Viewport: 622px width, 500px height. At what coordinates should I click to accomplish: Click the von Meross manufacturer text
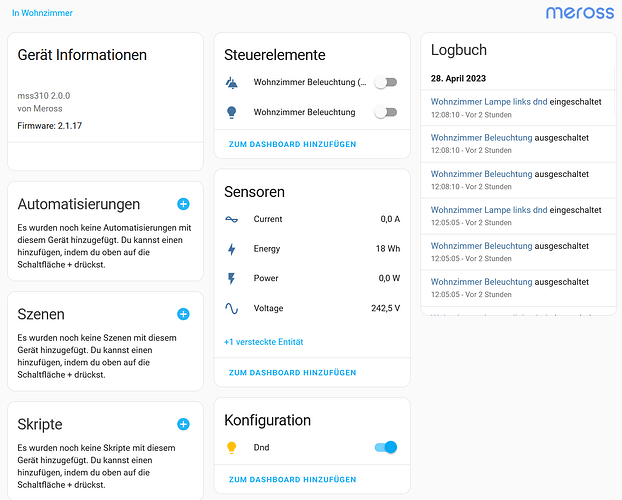pos(40,109)
